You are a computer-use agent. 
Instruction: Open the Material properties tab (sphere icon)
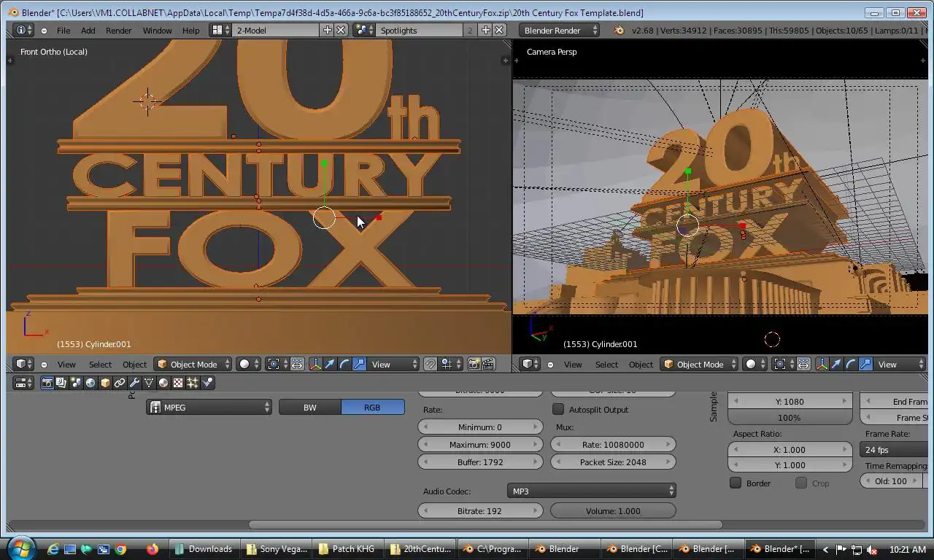click(163, 383)
